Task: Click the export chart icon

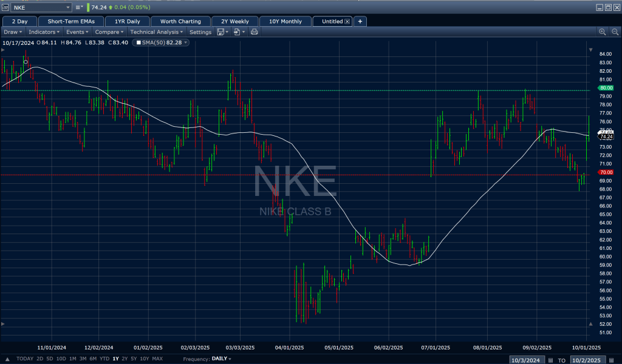Action: (237, 32)
